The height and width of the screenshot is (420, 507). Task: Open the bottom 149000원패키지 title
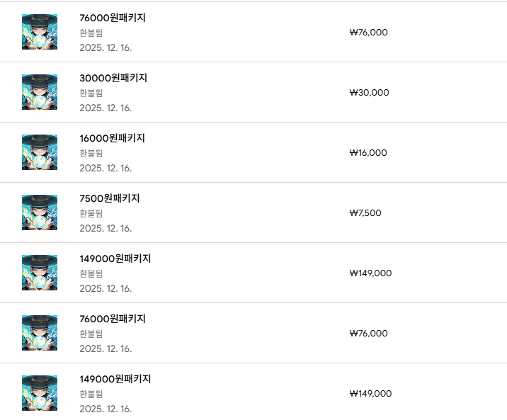(x=115, y=379)
